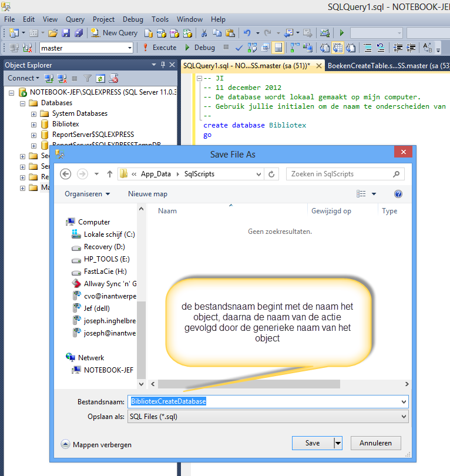Click the Refresh button beside address bar
This screenshot has width=450, height=476.
point(271,174)
